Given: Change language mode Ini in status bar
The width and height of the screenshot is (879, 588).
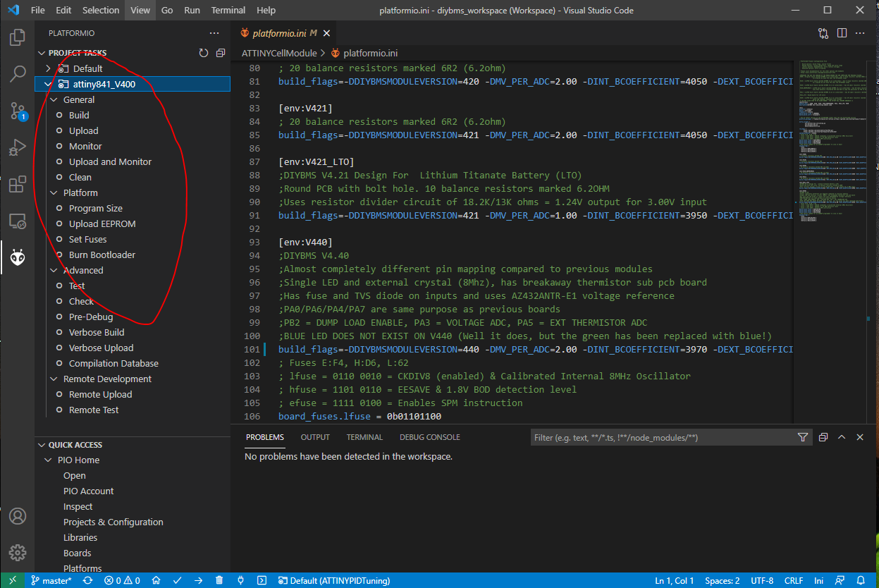Looking at the screenshot, I should point(818,580).
